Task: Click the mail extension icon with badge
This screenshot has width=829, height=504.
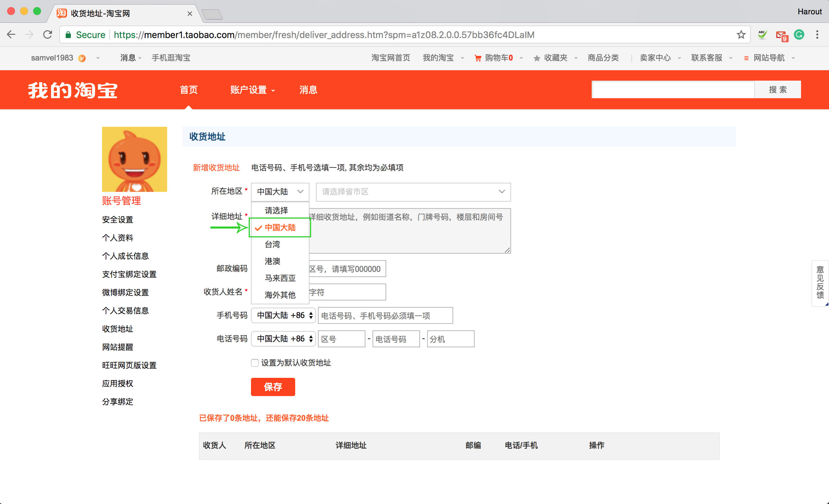Action: [781, 35]
